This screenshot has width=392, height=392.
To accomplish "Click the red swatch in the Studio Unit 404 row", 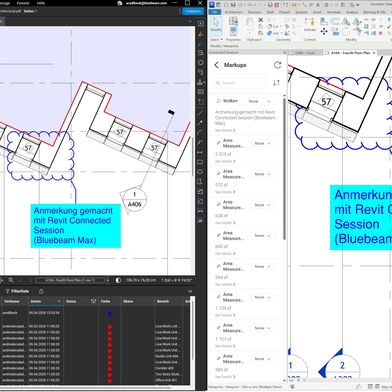I will click(110, 356).
